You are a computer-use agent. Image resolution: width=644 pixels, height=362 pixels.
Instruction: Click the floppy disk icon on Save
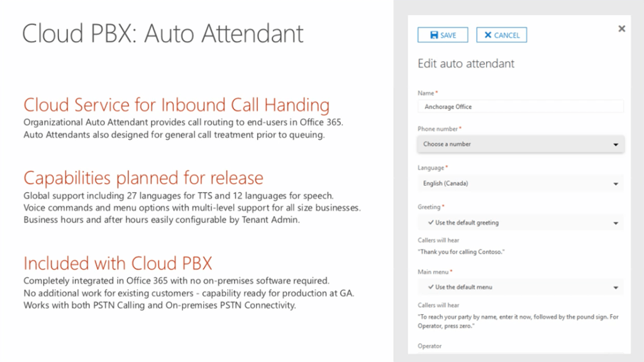coord(433,35)
